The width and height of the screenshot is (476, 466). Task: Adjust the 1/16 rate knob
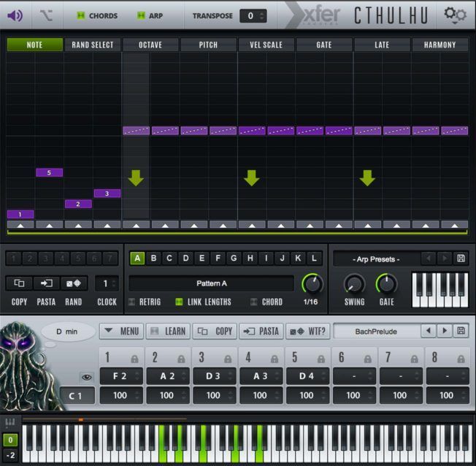pyautogui.click(x=312, y=284)
